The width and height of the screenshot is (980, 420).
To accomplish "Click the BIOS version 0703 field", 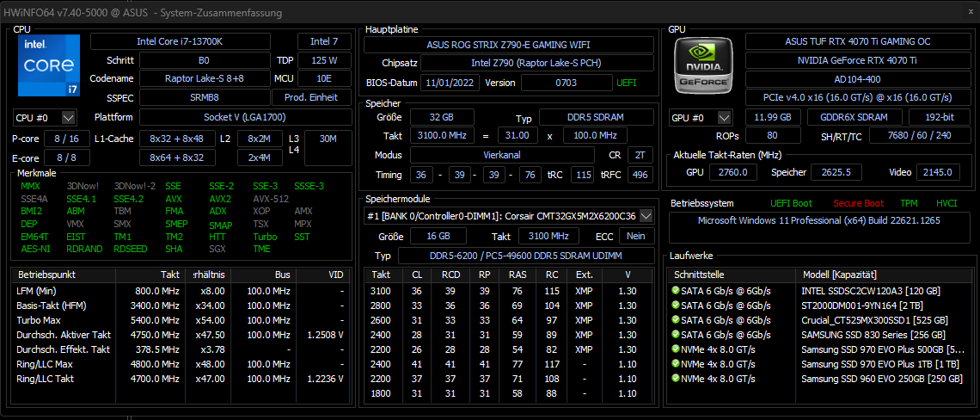I will coord(567,83).
